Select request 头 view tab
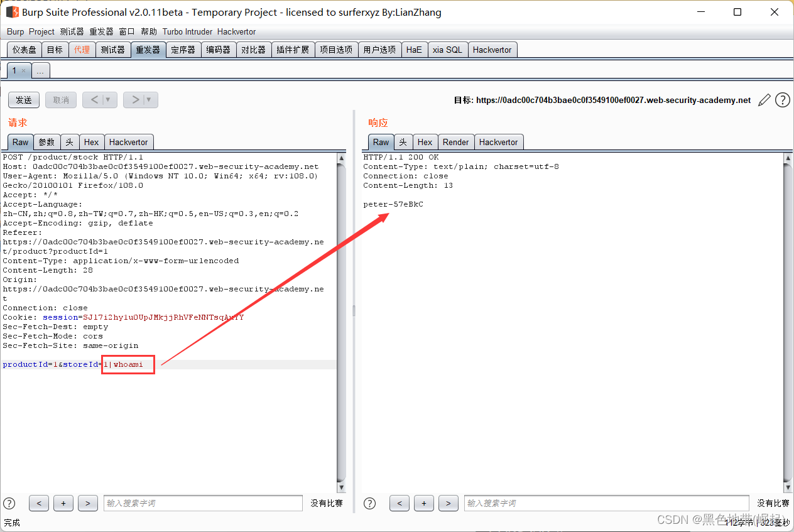Screen dimensions: 794x532 [x=70, y=142]
